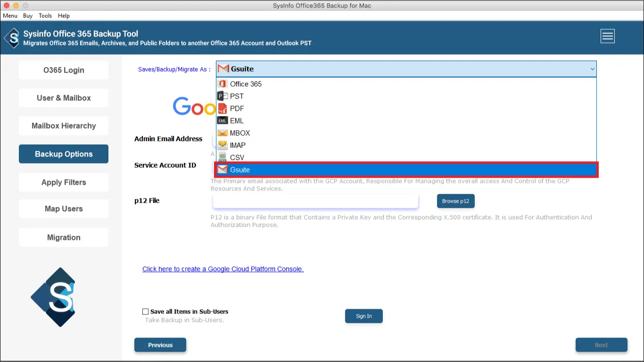Choose Office 365 from the format list
Image resolution: width=644 pixels, height=362 pixels.
click(x=406, y=84)
